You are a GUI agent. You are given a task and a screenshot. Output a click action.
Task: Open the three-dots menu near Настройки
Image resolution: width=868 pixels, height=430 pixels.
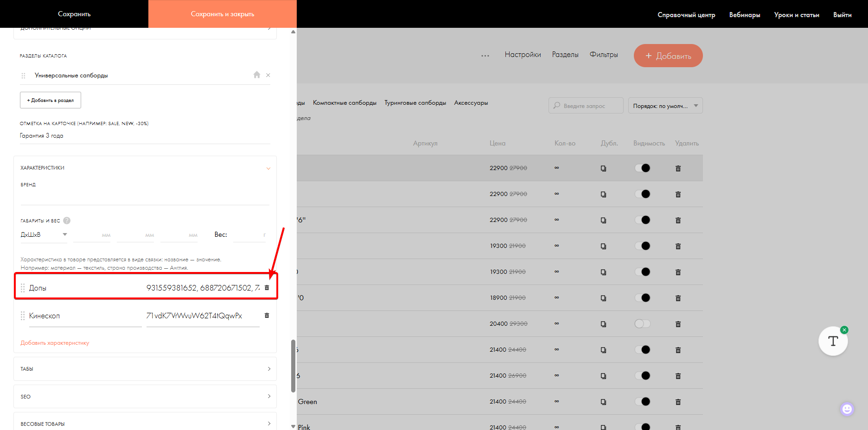pos(485,56)
